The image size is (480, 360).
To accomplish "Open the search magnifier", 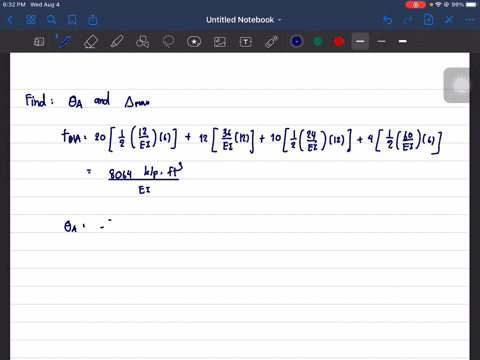I will (51, 20).
